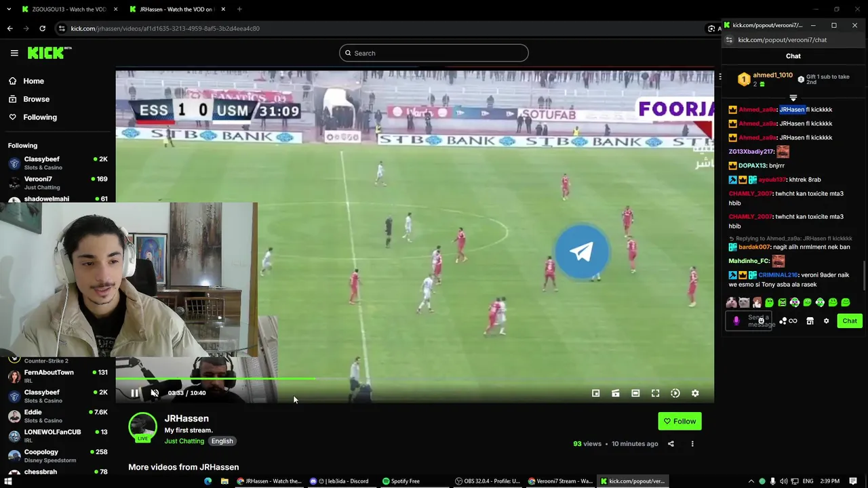Open the Kick points bubbles icon

click(783, 321)
